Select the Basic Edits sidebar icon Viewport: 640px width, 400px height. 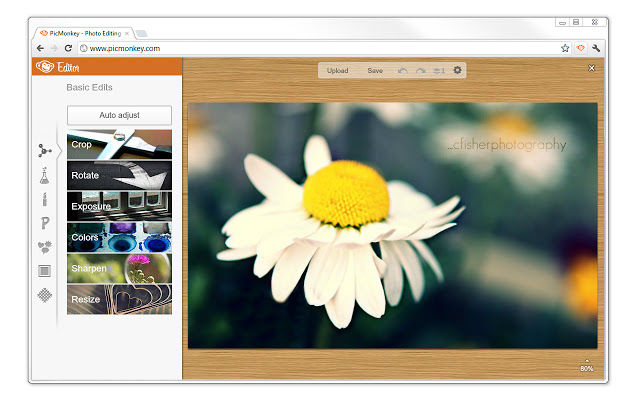45,151
